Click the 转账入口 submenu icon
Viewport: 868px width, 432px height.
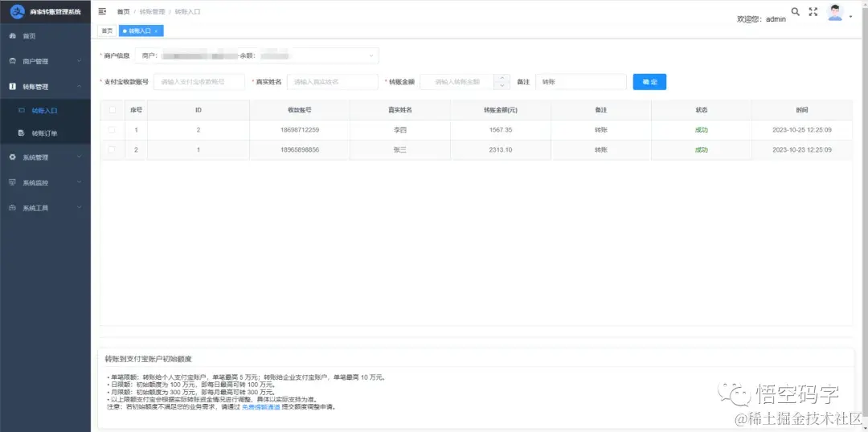pos(21,111)
